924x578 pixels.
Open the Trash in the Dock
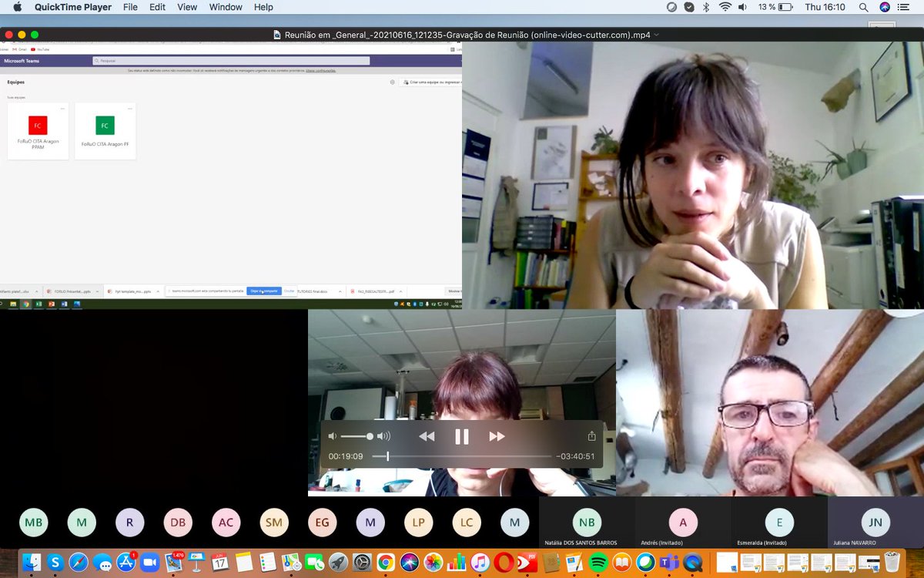pyautogui.click(x=892, y=561)
